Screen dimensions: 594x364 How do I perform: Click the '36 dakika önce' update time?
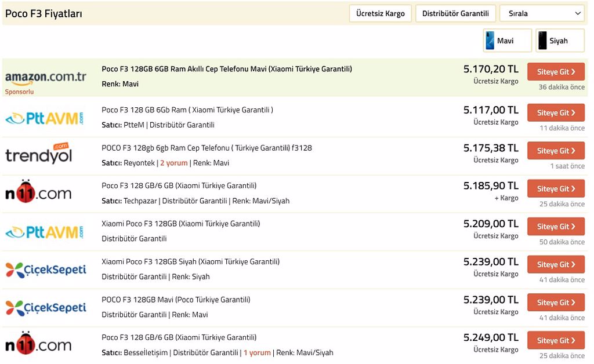pos(562,87)
